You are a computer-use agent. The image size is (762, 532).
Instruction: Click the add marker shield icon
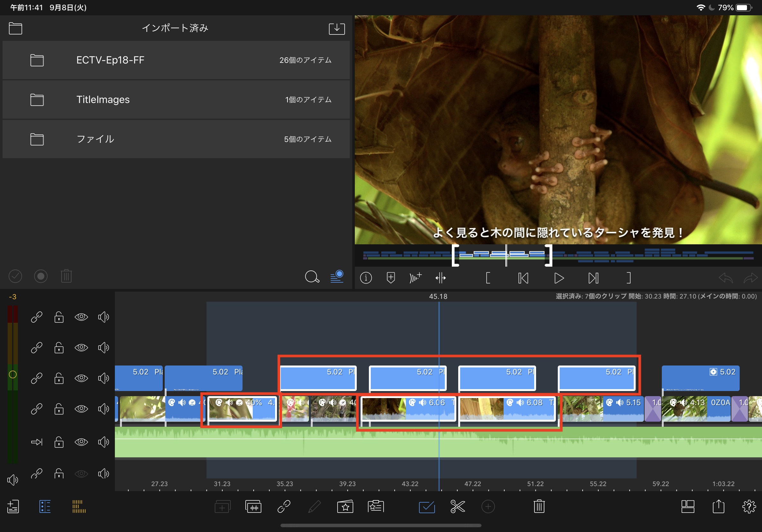tap(391, 278)
